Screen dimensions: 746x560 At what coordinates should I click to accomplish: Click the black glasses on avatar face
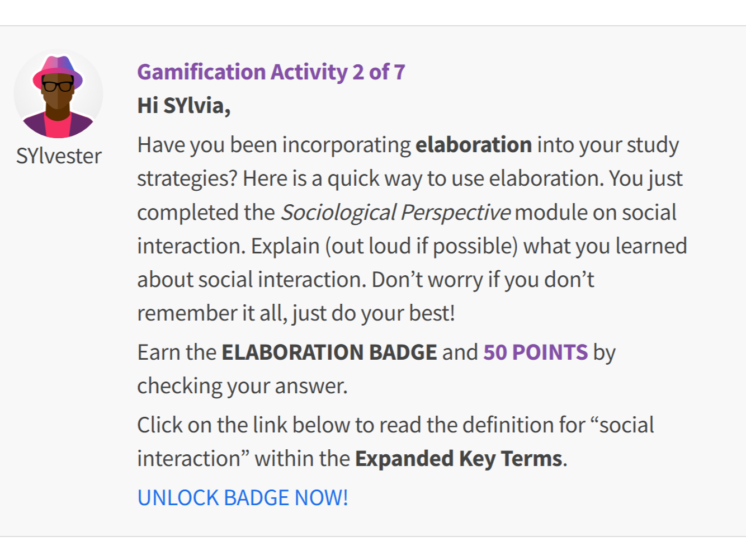pos(58,86)
